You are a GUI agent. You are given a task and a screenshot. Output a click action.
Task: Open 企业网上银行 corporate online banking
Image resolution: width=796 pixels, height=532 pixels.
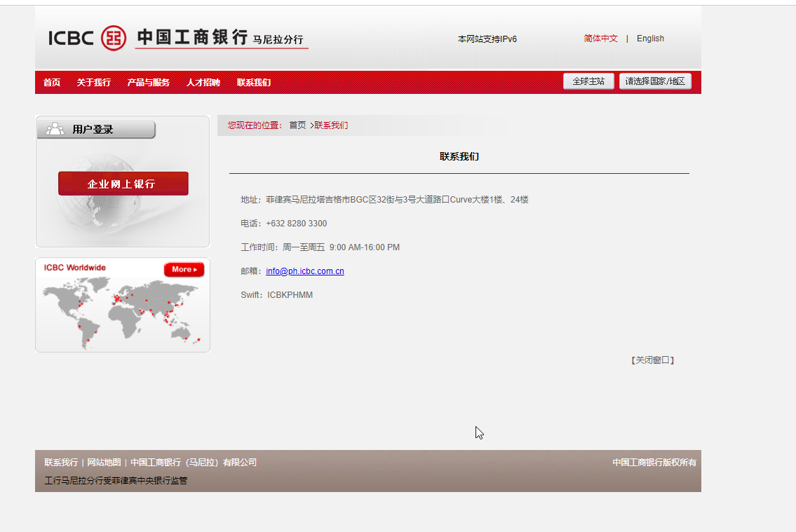123,184
